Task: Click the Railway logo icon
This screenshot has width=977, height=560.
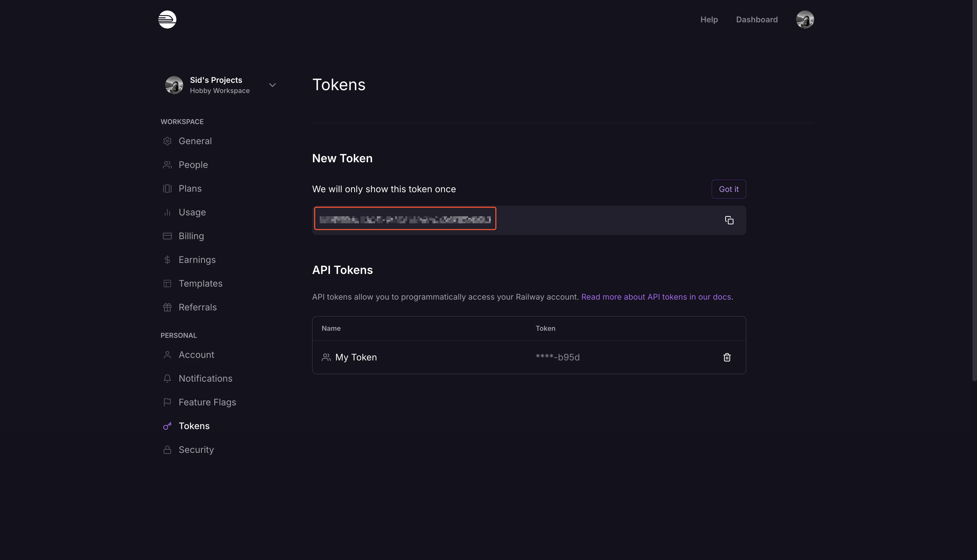Action: [167, 19]
